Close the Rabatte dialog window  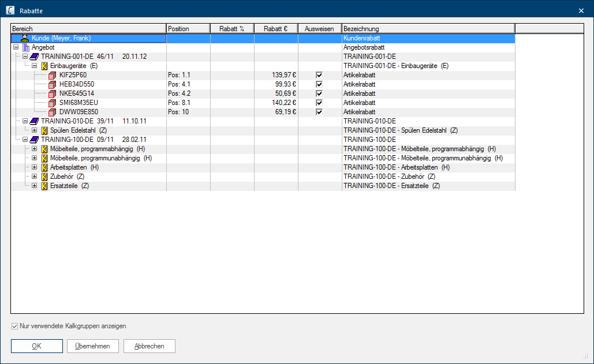pyautogui.click(x=581, y=11)
